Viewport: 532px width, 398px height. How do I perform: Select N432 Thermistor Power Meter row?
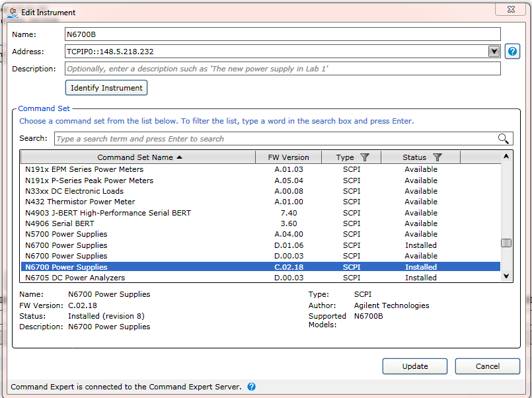(x=260, y=202)
